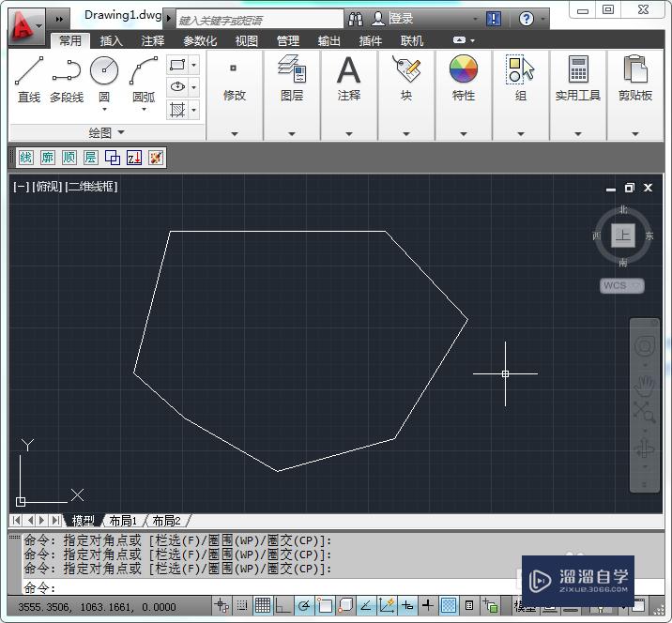This screenshot has width=672, height=623.
Task: Switch to the 参数化 ribbon tab
Action: (200, 40)
